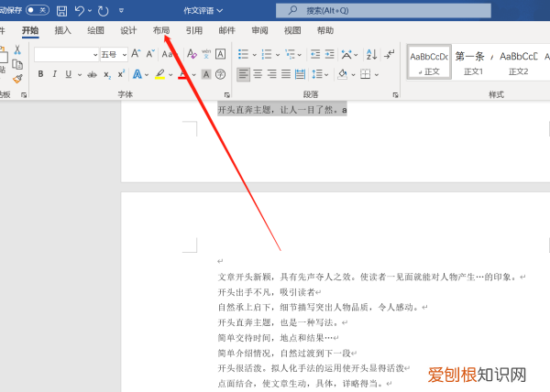Apply the 第一条 正文1 style
This screenshot has width=550, height=392.
pos(473,60)
